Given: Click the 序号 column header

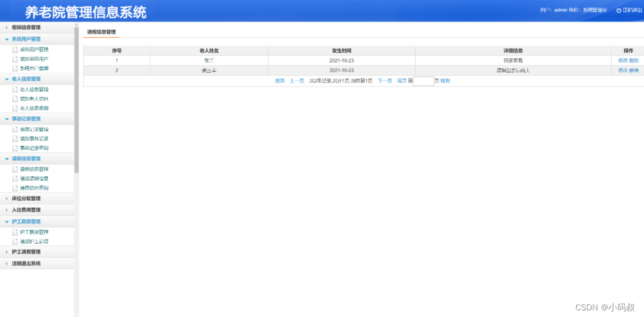Looking at the screenshot, I should tap(117, 51).
